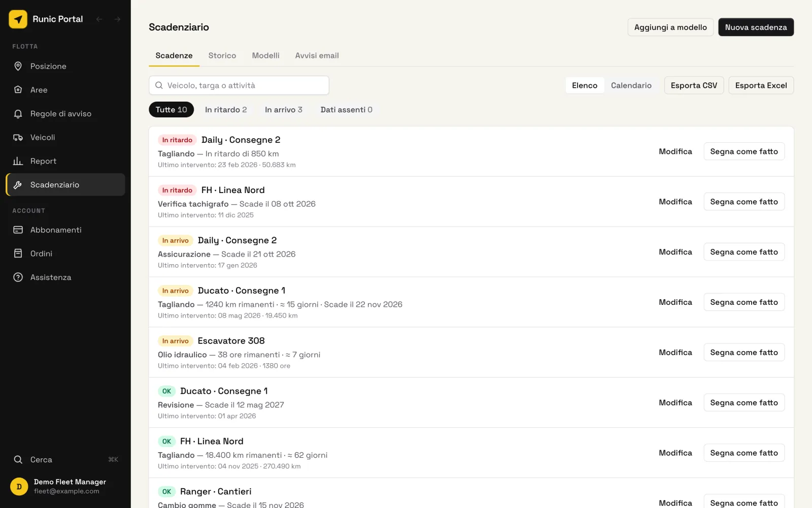Mark Olio idraulico Escavatore 308 as done
The height and width of the screenshot is (508, 812).
pyautogui.click(x=744, y=353)
